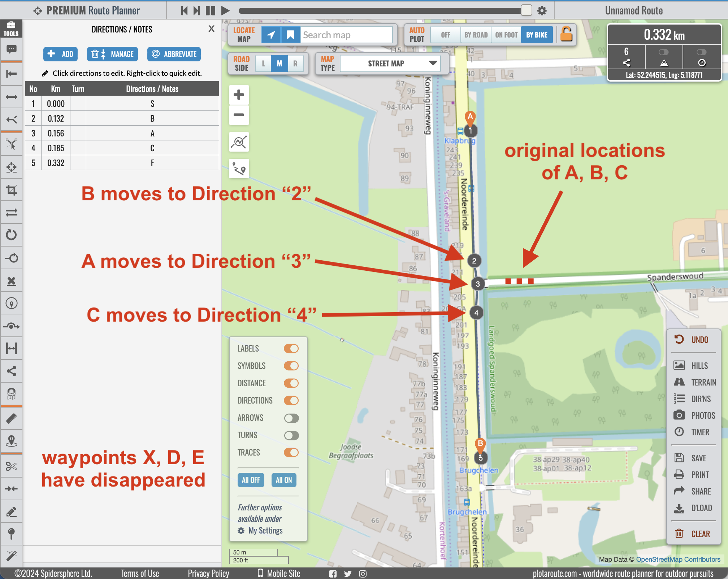Toggle the DISTANCE switch
Screen dimensions: 728x579
coord(291,383)
